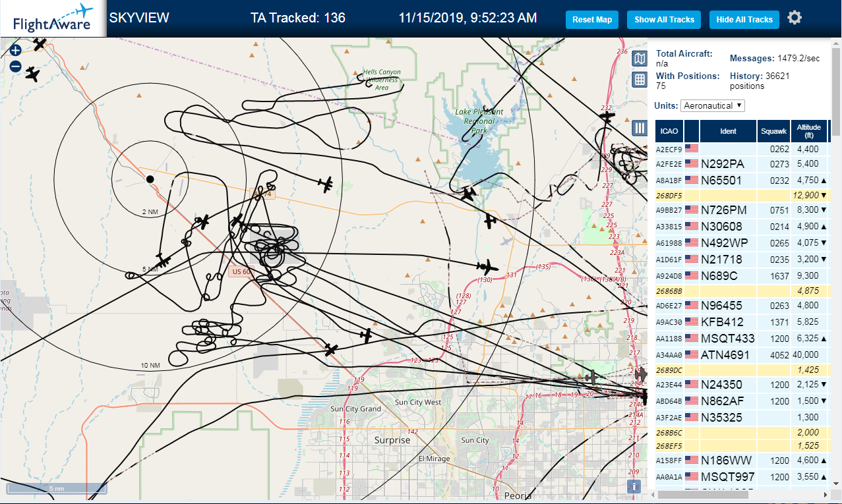The height and width of the screenshot is (504, 842).
Task: Sort table by Ident column
Action: [x=728, y=130]
